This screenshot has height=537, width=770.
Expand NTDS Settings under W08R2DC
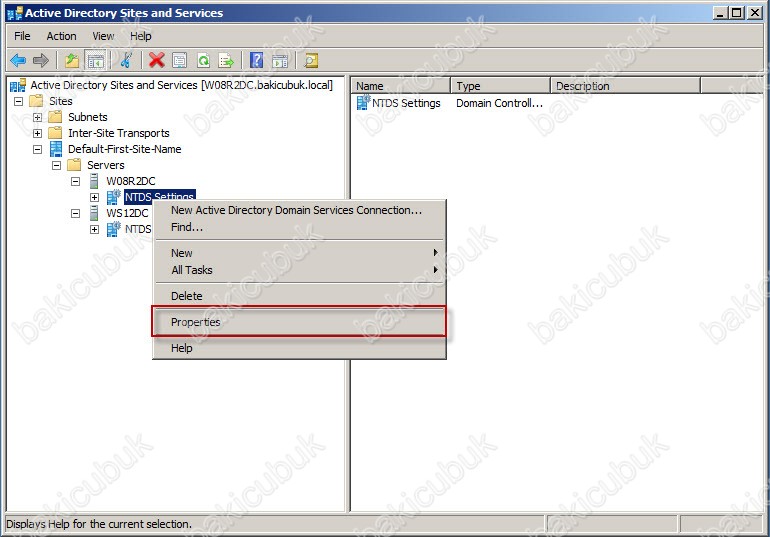[x=94, y=197]
